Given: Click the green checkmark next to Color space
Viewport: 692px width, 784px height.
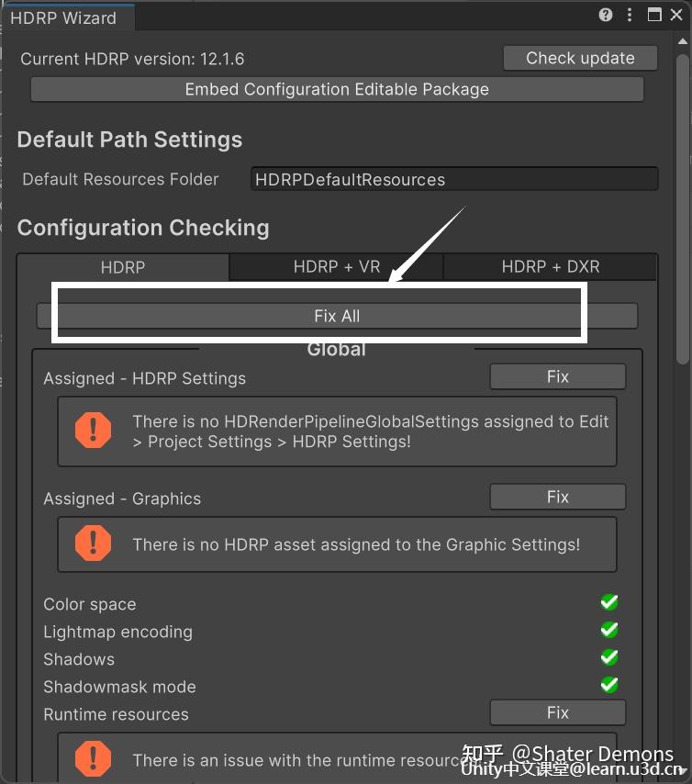Looking at the screenshot, I should tap(609, 602).
